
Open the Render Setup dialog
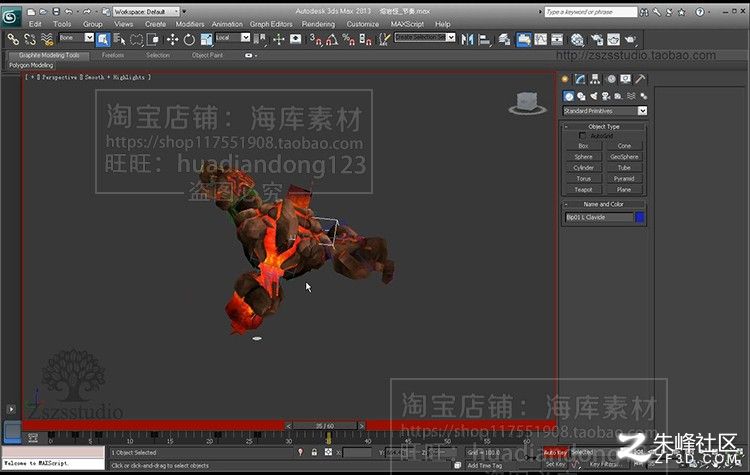coord(597,39)
